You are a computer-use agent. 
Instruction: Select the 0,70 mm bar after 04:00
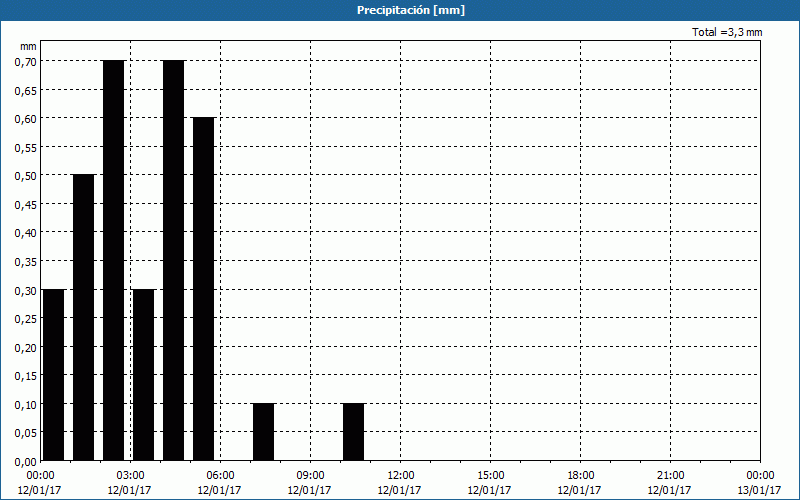click(173, 261)
